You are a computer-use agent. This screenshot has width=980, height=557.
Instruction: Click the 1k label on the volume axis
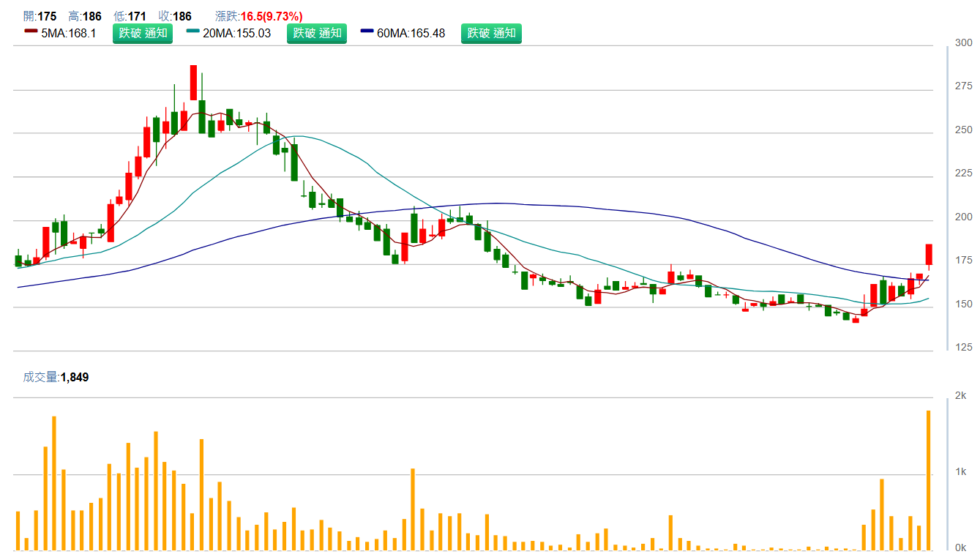pyautogui.click(x=960, y=472)
